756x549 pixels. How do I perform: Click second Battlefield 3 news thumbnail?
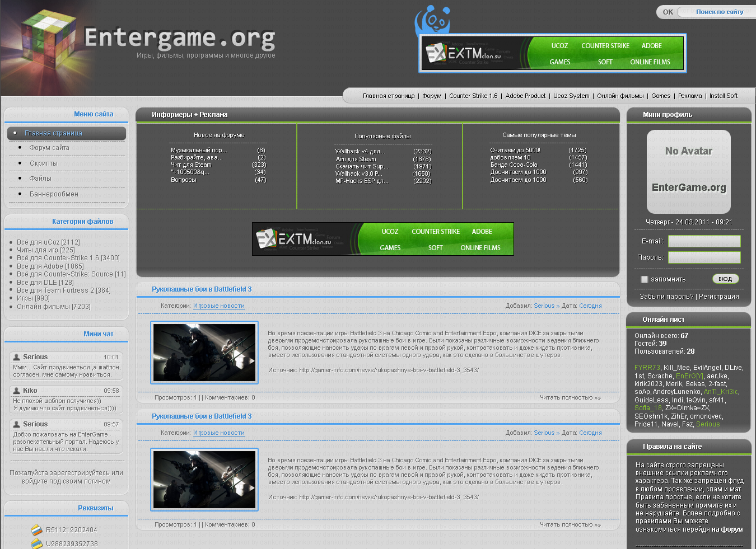tap(204, 480)
